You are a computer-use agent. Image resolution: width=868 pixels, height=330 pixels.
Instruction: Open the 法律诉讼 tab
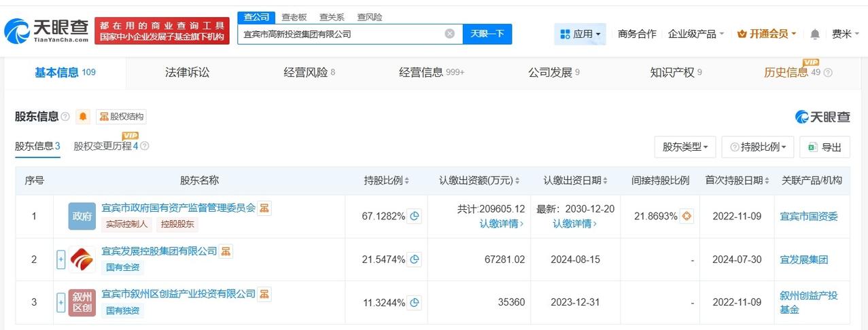187,73
